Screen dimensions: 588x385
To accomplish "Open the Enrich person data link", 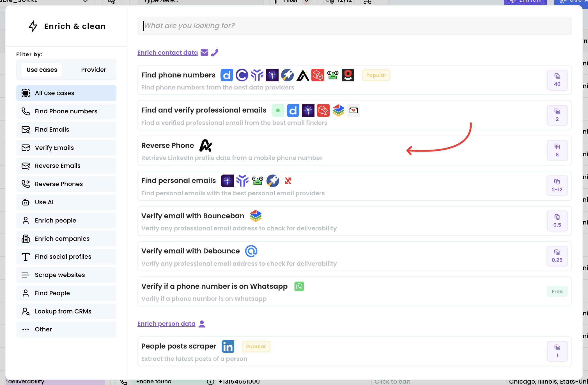I will [x=166, y=324].
